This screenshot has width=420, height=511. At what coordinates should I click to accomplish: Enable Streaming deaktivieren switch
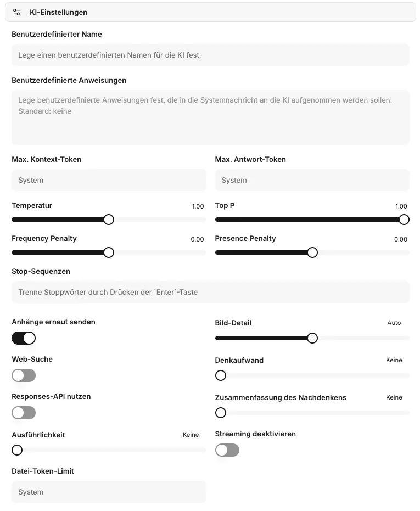click(227, 450)
